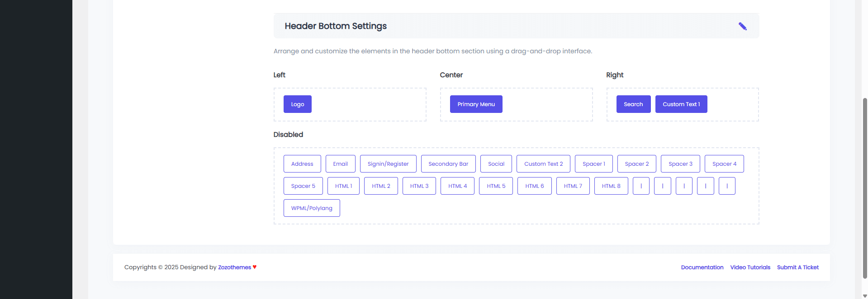Click the pencil edit icon in Header Bottom Settings
Screen dimensions: 868x299
pyautogui.click(x=742, y=26)
